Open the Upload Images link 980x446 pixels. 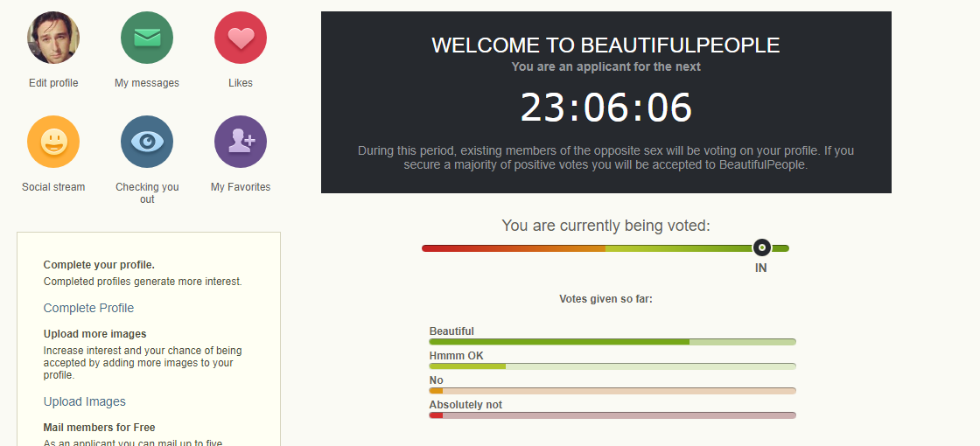click(84, 401)
